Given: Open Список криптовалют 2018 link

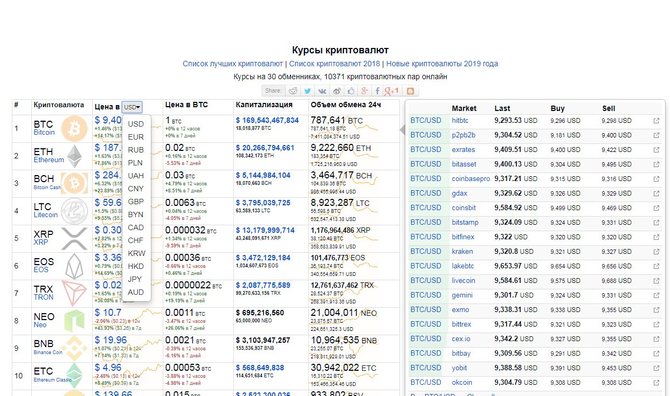Looking at the screenshot, I should pyautogui.click(x=334, y=64).
